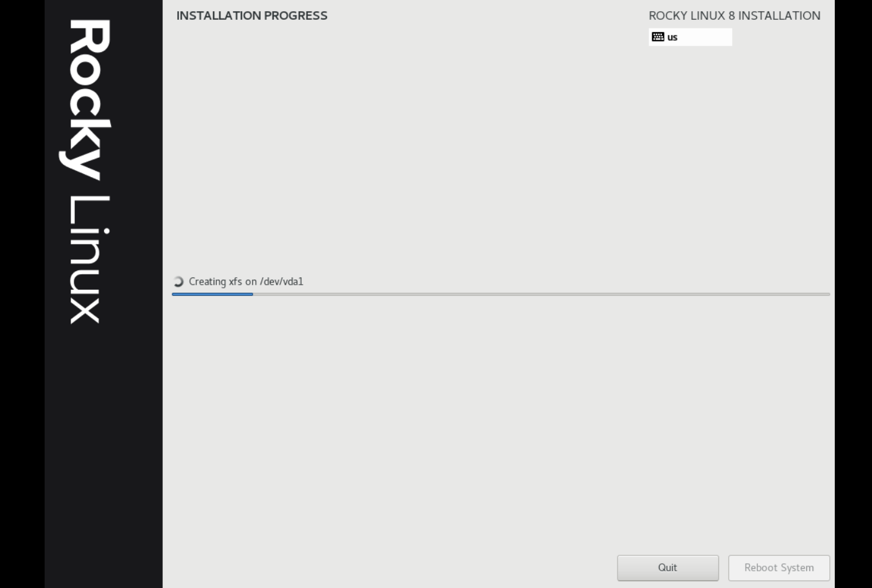Click the spinner icon next to Creating xfs
The width and height of the screenshot is (872, 588).
pos(178,282)
